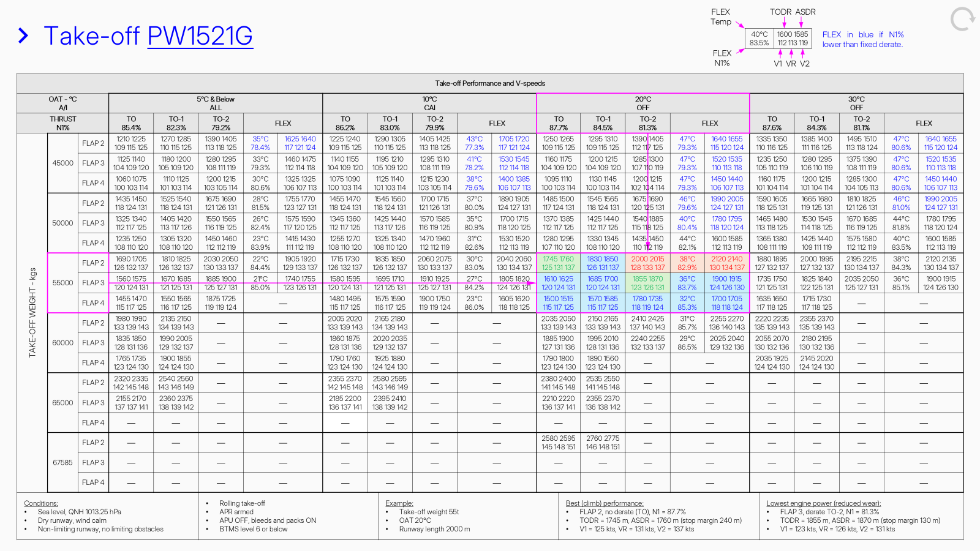Select the '10°C CAI' column group header
The width and height of the screenshot is (980, 551).
pyautogui.click(x=429, y=103)
